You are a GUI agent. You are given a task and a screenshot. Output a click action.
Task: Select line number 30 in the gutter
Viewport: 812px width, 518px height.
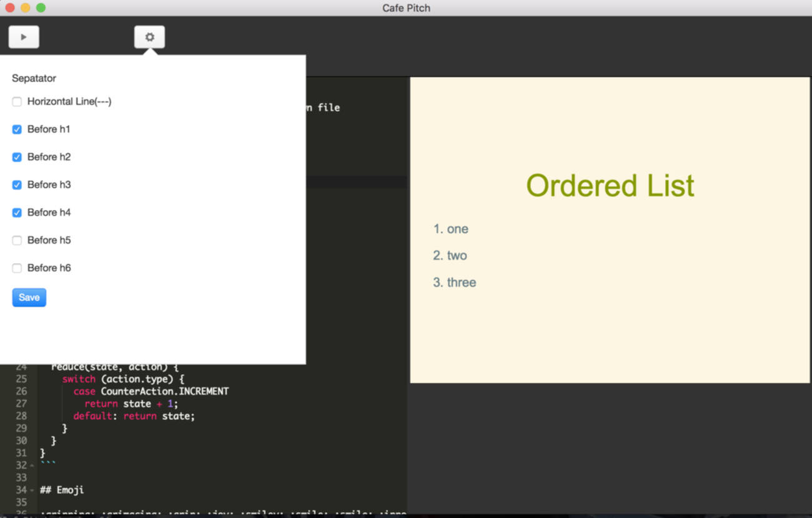[x=21, y=441]
